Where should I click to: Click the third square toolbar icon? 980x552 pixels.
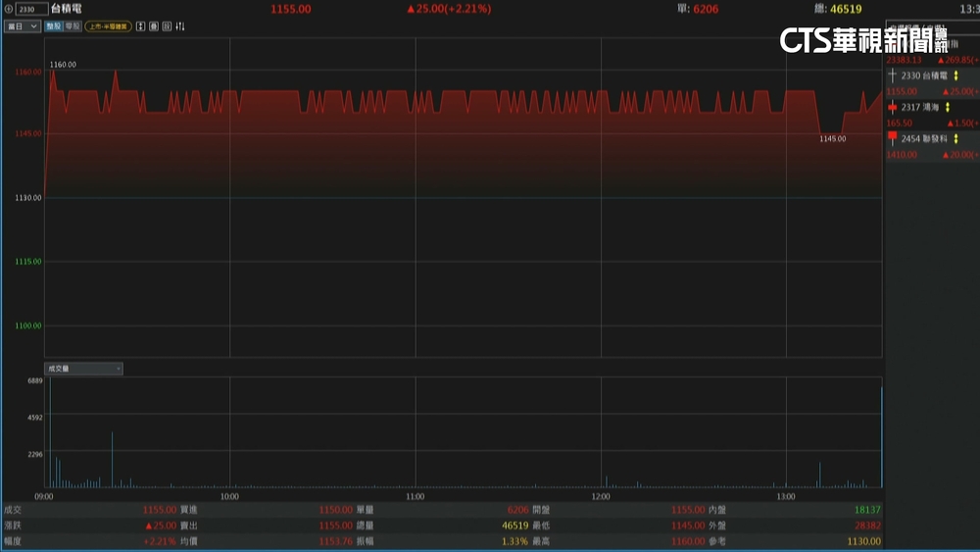coord(167,26)
